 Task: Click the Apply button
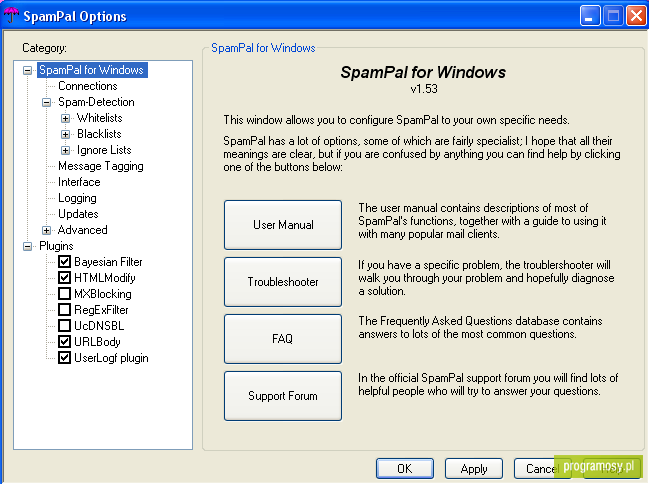tap(474, 468)
